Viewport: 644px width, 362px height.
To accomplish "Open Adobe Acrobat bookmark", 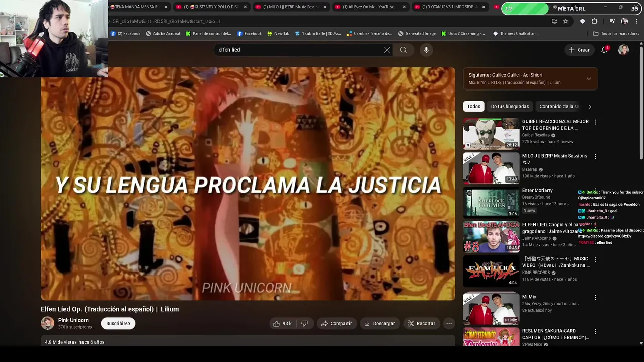I will click(x=163, y=34).
